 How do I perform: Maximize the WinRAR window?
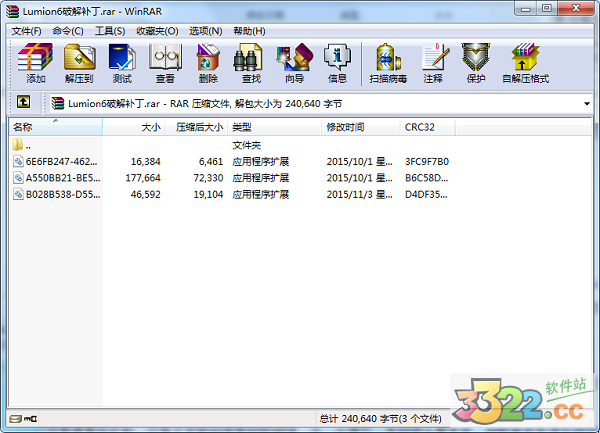tap(546, 8)
